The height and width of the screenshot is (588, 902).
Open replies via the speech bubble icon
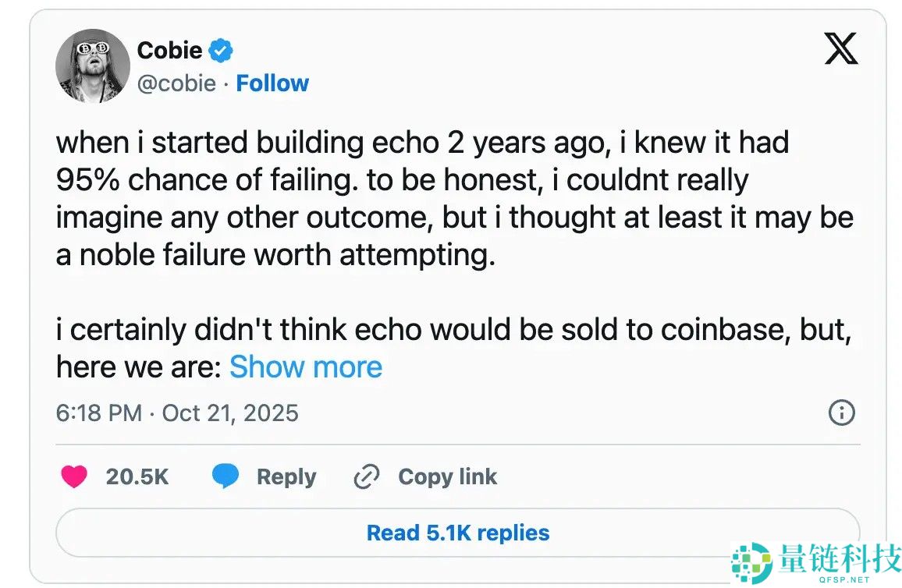click(x=225, y=476)
